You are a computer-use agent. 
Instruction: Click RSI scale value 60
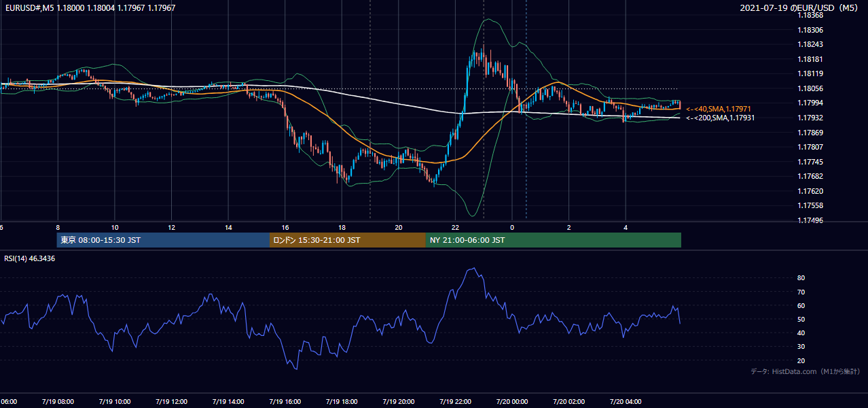801,305
